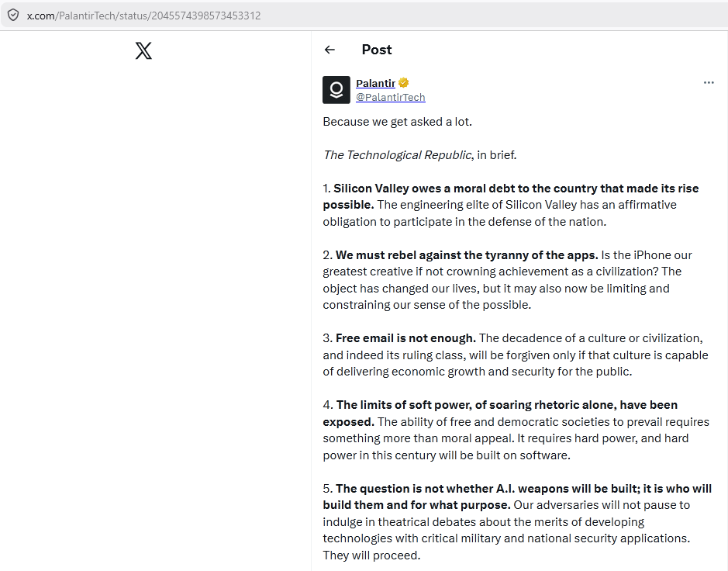Go back using the left arrow

pos(329,50)
